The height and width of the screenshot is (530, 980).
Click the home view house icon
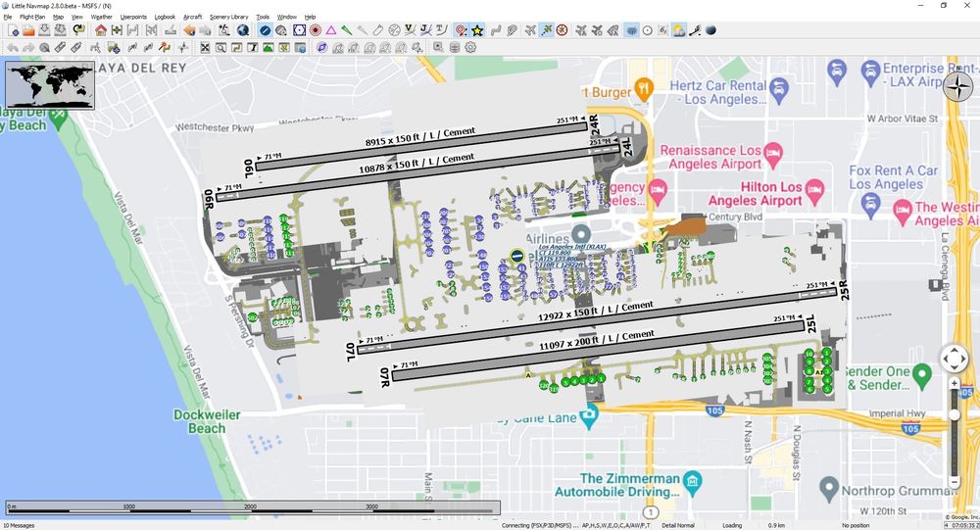(100, 30)
